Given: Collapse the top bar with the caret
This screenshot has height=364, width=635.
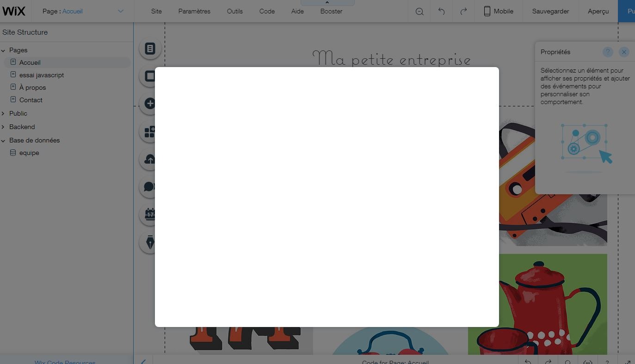Looking at the screenshot, I should click(327, 3).
